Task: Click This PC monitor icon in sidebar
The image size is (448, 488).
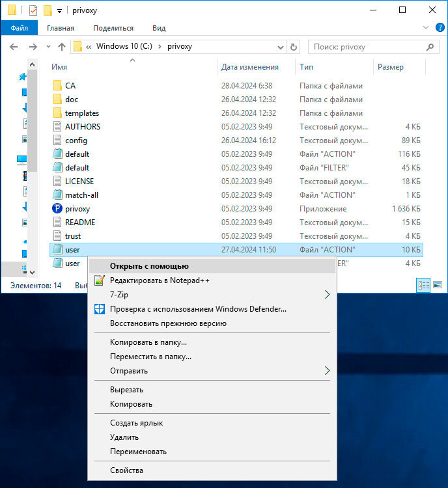Action: coord(21,160)
